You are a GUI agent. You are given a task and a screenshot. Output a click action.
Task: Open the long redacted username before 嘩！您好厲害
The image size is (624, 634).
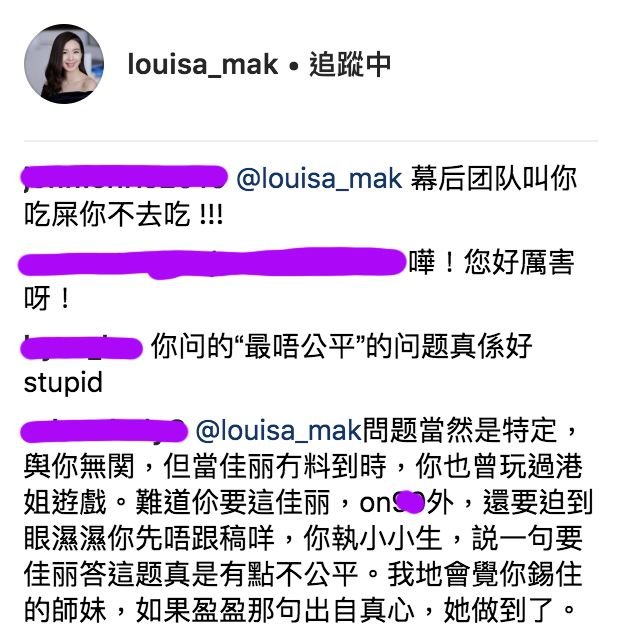212,264
